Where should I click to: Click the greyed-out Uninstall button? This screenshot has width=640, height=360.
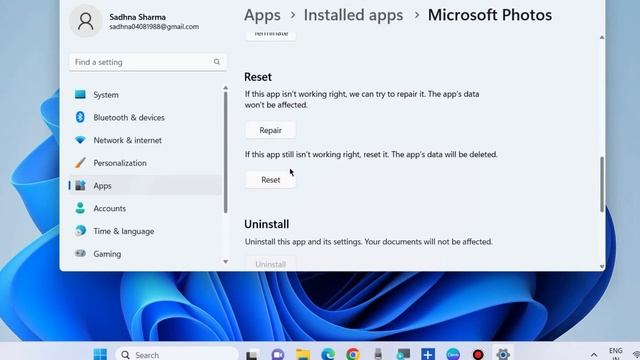[x=270, y=264]
